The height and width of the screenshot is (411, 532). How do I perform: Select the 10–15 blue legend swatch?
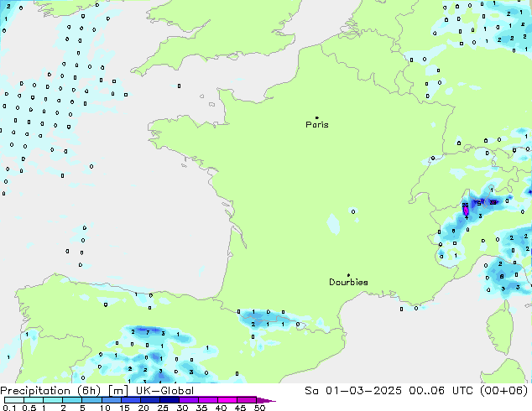[112, 400]
